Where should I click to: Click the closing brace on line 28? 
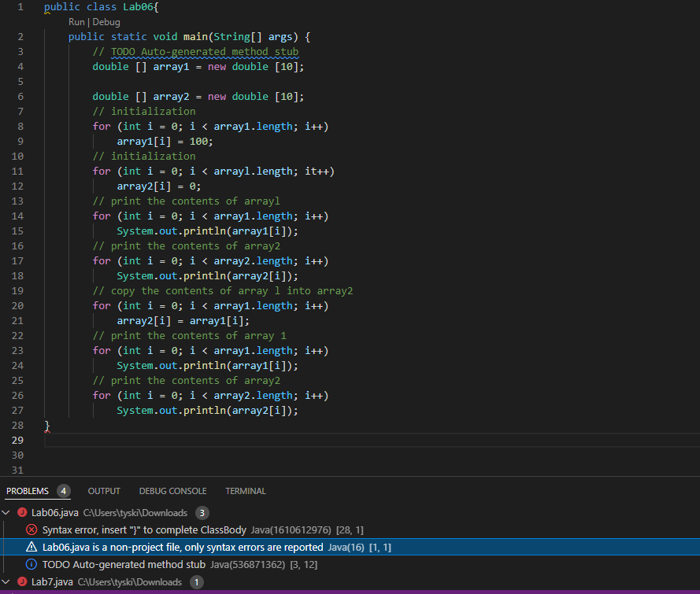pos(47,426)
